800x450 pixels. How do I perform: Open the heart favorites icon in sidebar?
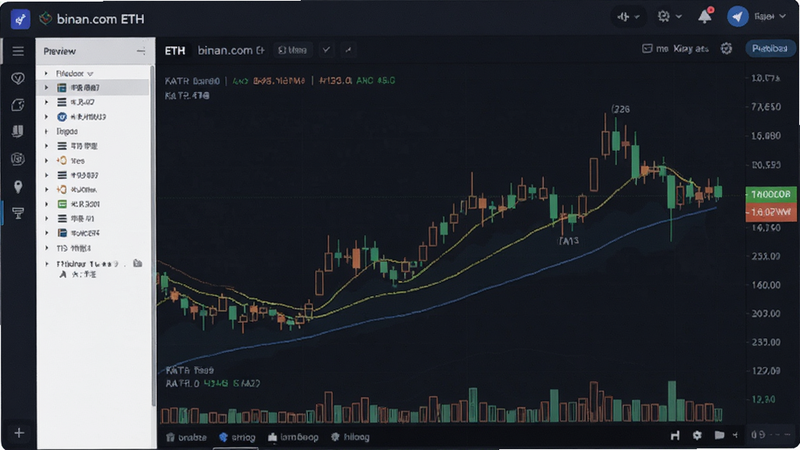(x=18, y=78)
